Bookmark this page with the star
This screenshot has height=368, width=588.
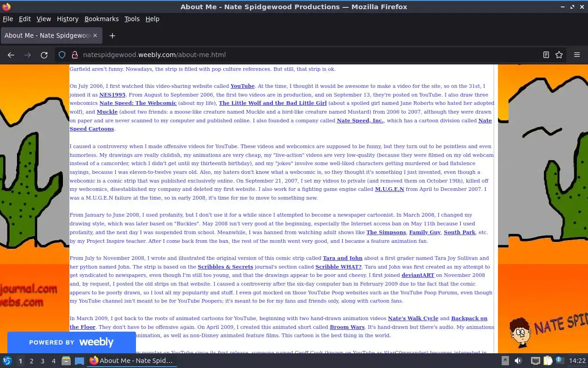point(559,55)
